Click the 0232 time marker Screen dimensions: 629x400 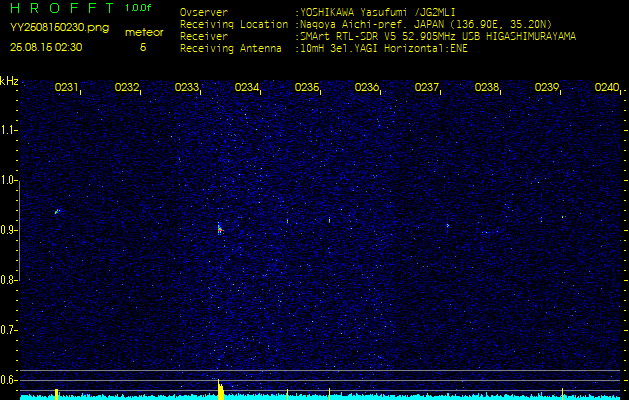click(x=126, y=87)
